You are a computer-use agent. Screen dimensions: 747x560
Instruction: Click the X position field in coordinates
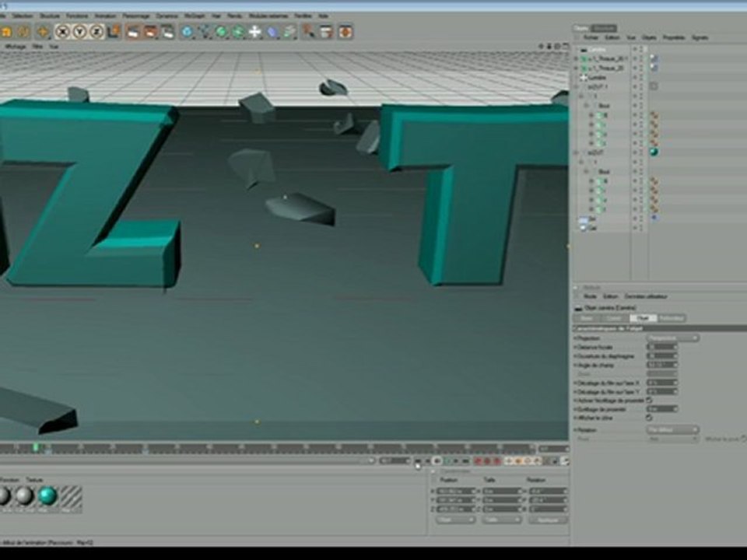coord(456,491)
